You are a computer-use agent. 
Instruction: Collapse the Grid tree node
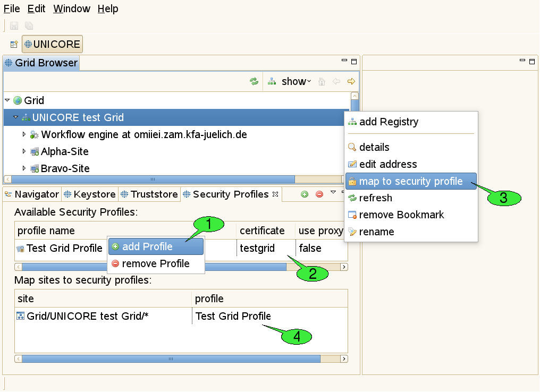click(x=7, y=100)
